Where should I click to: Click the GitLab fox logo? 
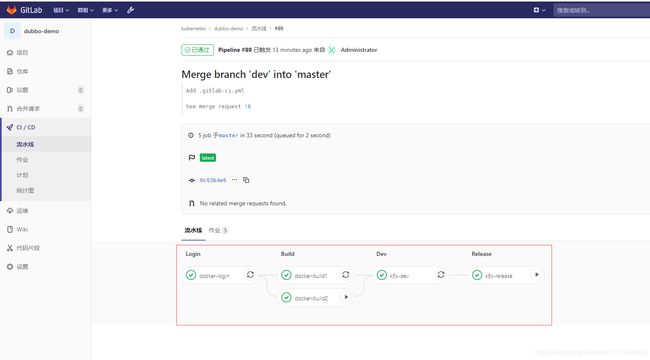click(x=12, y=10)
